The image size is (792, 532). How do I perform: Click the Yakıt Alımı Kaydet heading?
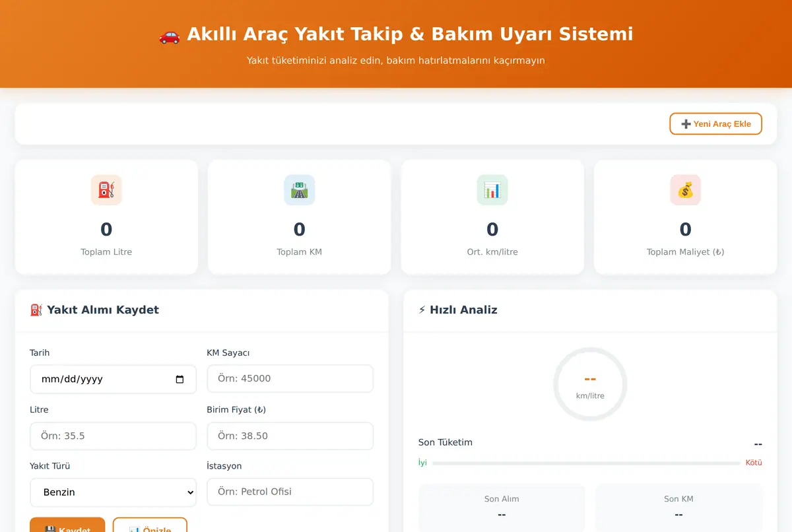click(94, 310)
